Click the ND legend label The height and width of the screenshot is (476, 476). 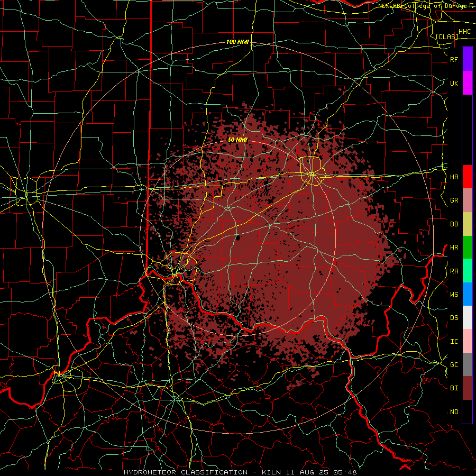click(x=454, y=411)
